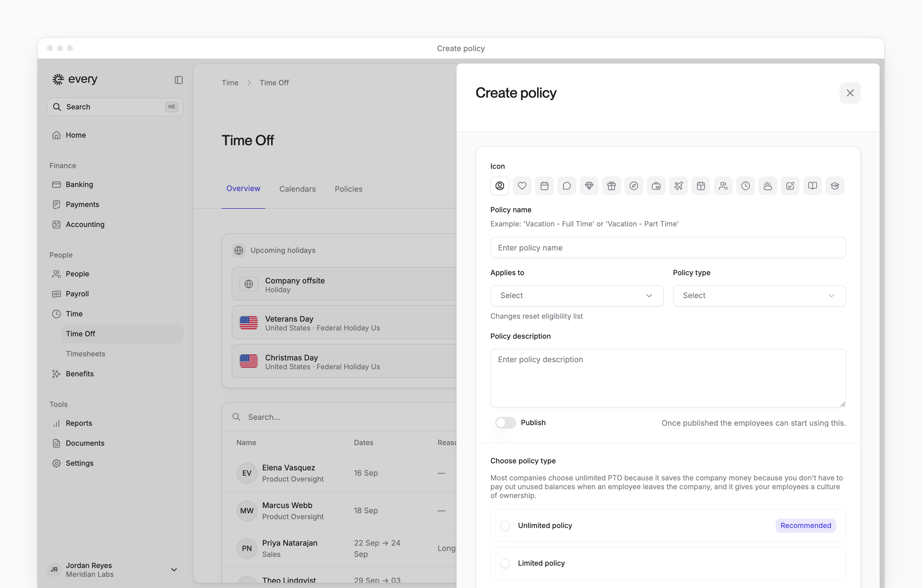Select the graduation cap policy icon
922x588 pixels.
(835, 186)
